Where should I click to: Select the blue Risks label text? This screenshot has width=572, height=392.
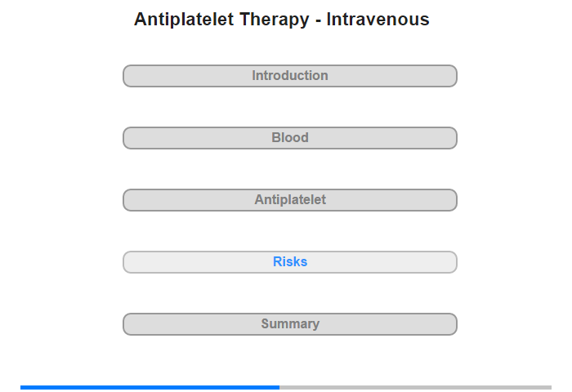tap(290, 261)
